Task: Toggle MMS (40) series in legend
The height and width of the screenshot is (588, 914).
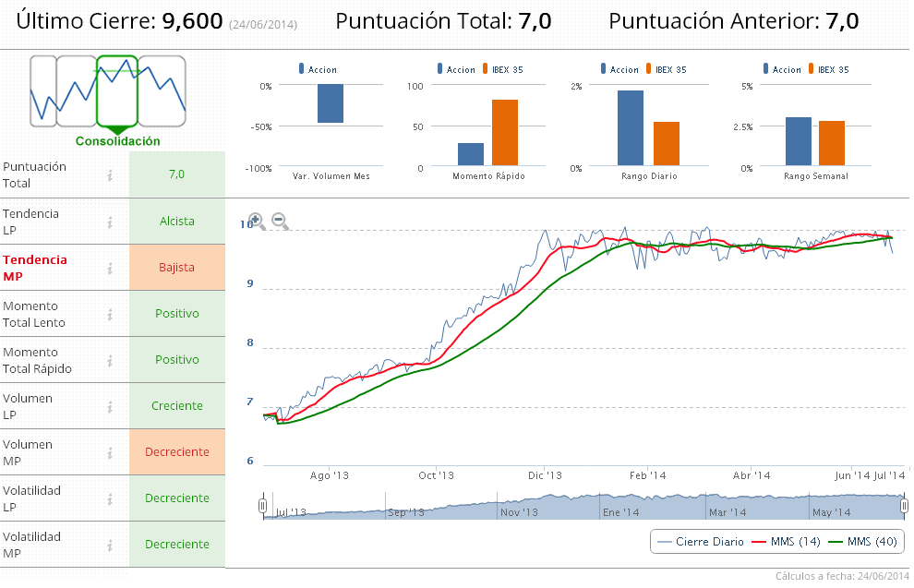Action: click(x=862, y=542)
